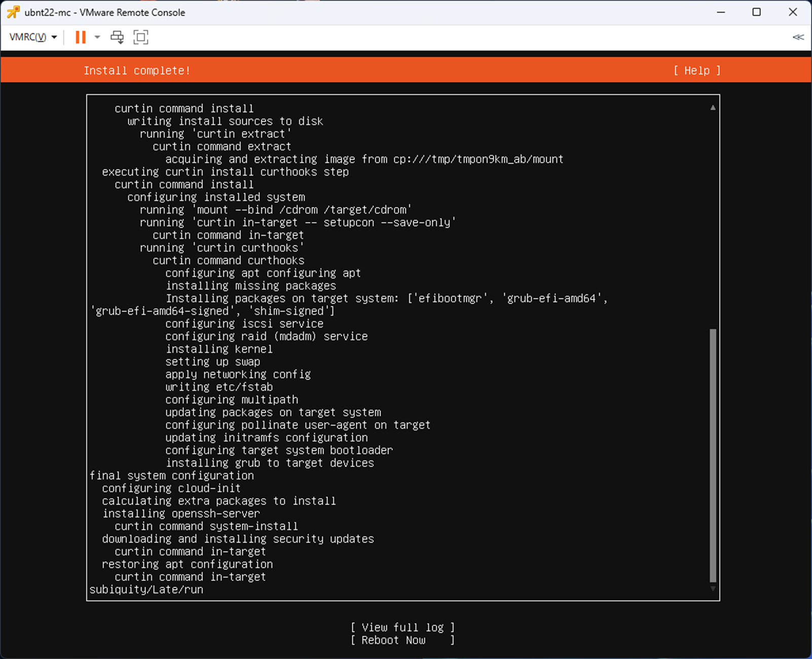This screenshot has width=812, height=659.
Task: Click 'configuring raid (mdadm) service' line
Action: [x=267, y=336]
